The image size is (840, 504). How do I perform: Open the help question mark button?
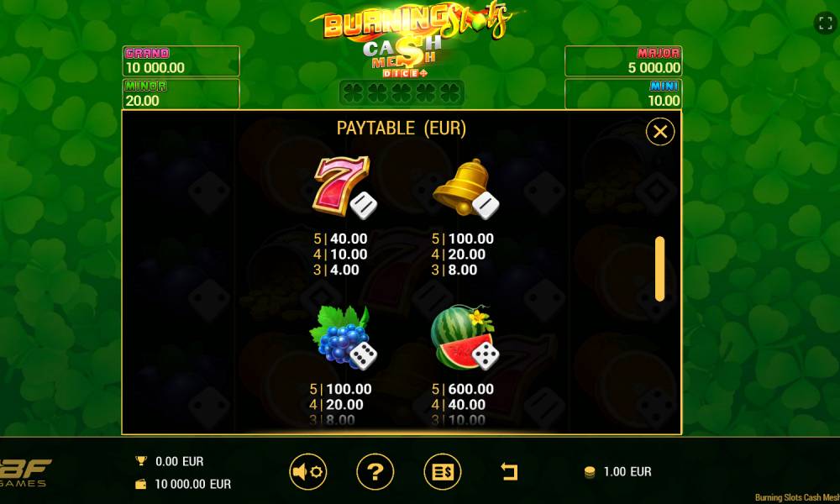click(375, 472)
